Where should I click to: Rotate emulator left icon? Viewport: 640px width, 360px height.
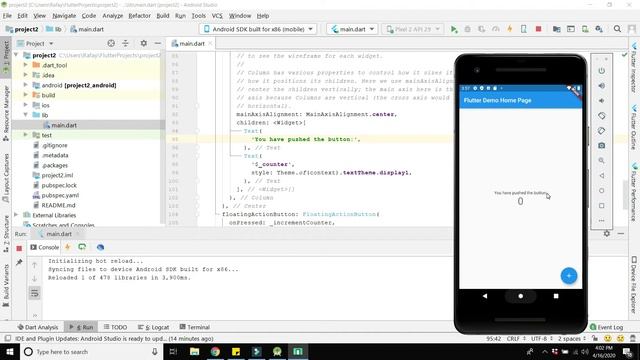[602, 116]
